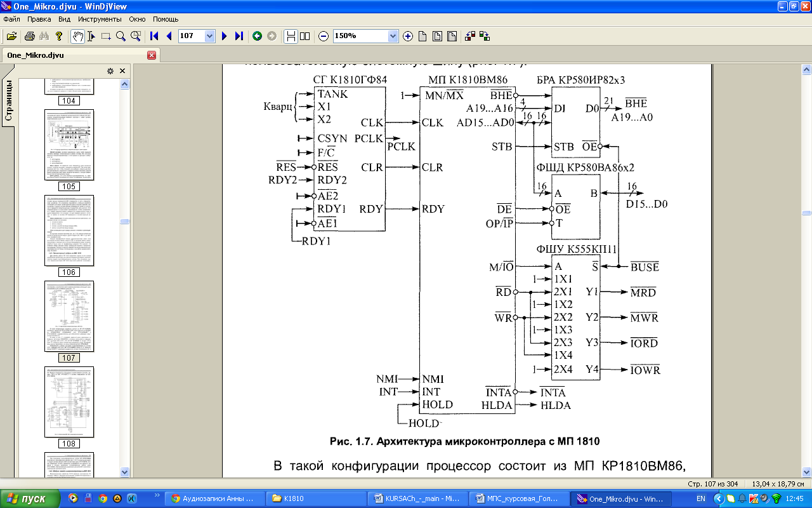Screen dimensions: 812x508
Task: Click the Open file folder icon
Action: point(11,36)
